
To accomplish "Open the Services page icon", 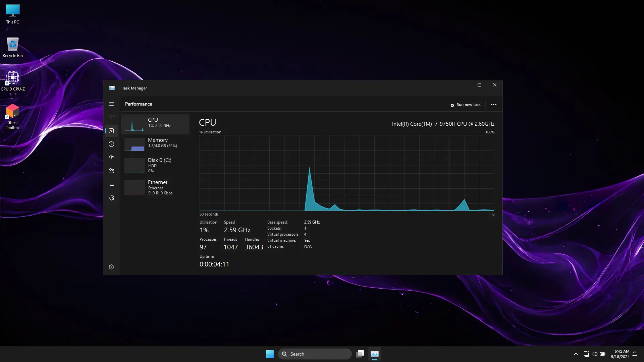I will 111,198.
